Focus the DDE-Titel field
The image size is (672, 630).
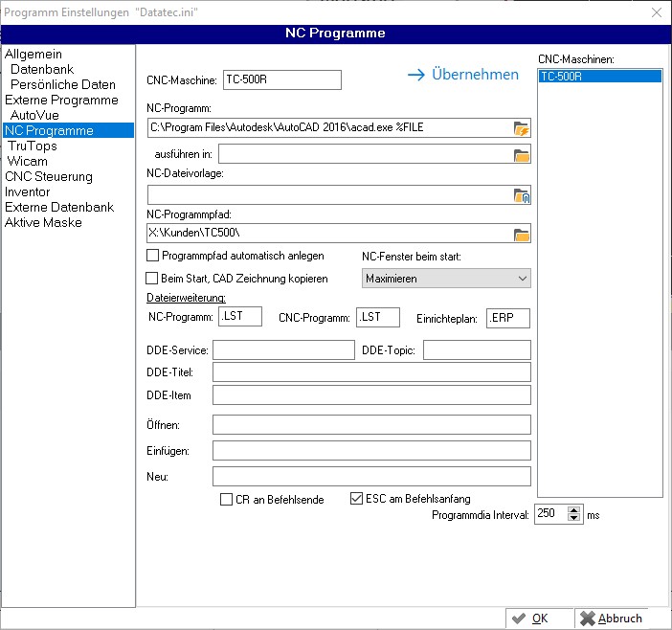coord(371,372)
